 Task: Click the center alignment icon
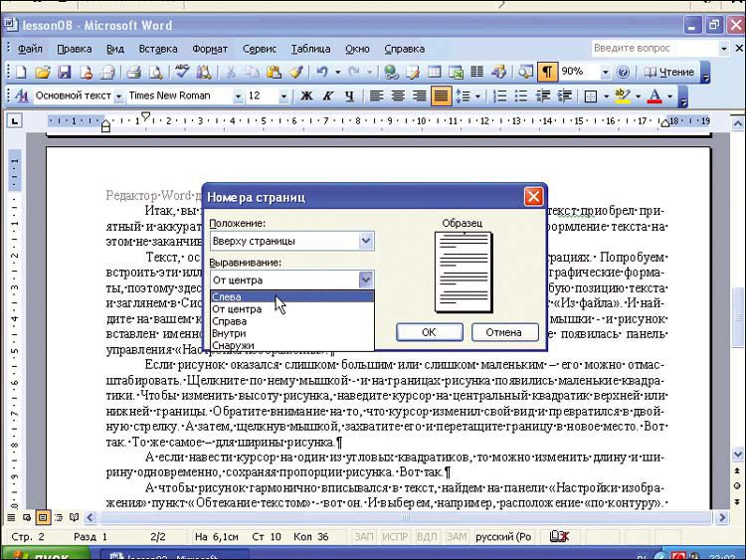pos(398,96)
